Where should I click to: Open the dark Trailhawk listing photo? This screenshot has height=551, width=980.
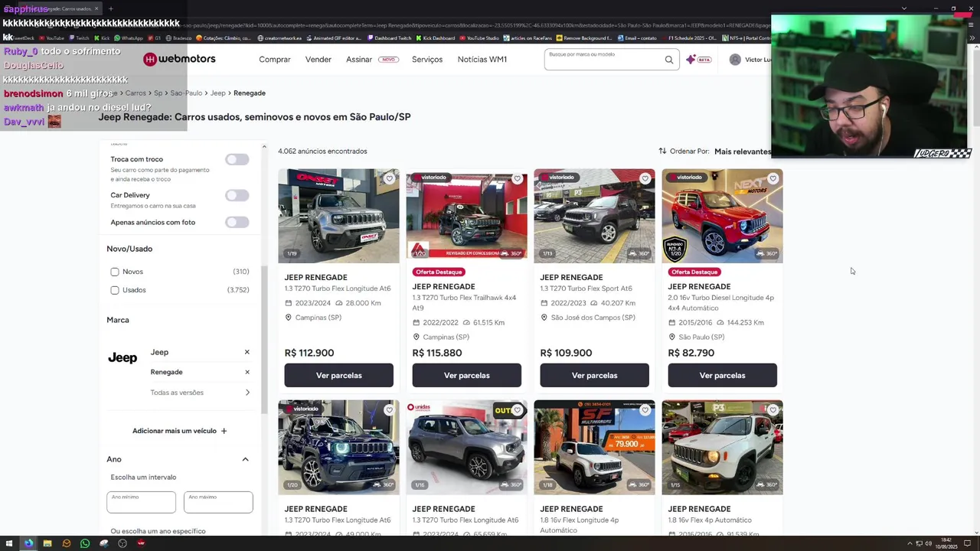tap(466, 216)
